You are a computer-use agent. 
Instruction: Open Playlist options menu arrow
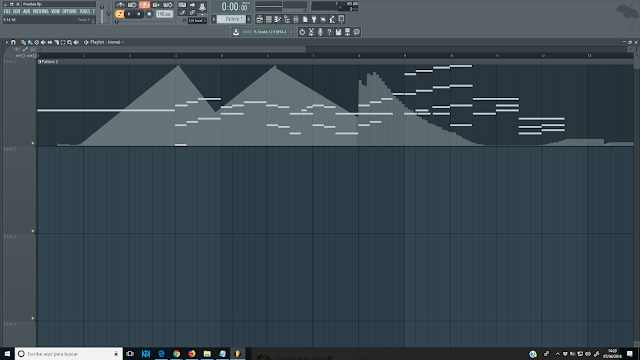pyautogui.click(x=7, y=42)
